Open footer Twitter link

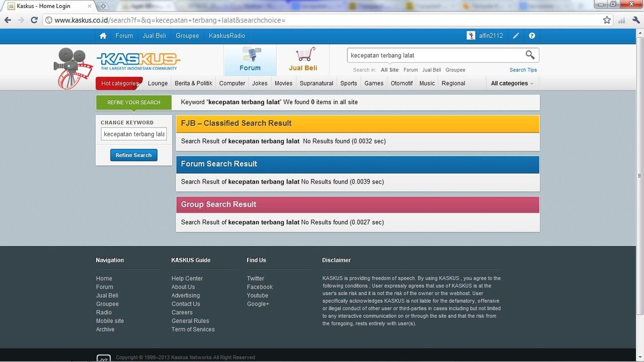point(256,279)
